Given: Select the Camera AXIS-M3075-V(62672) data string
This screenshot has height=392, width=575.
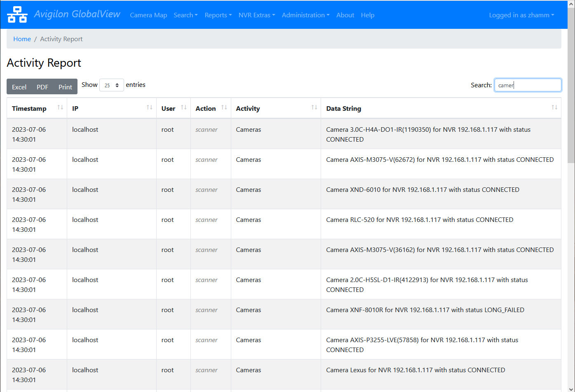Looking at the screenshot, I should [x=440, y=159].
